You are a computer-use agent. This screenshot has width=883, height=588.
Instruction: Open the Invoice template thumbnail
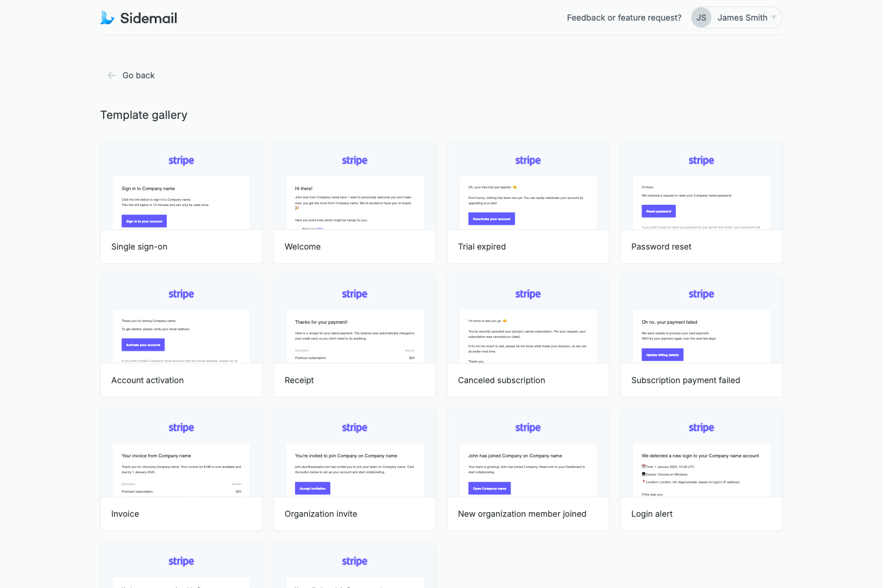(181, 453)
